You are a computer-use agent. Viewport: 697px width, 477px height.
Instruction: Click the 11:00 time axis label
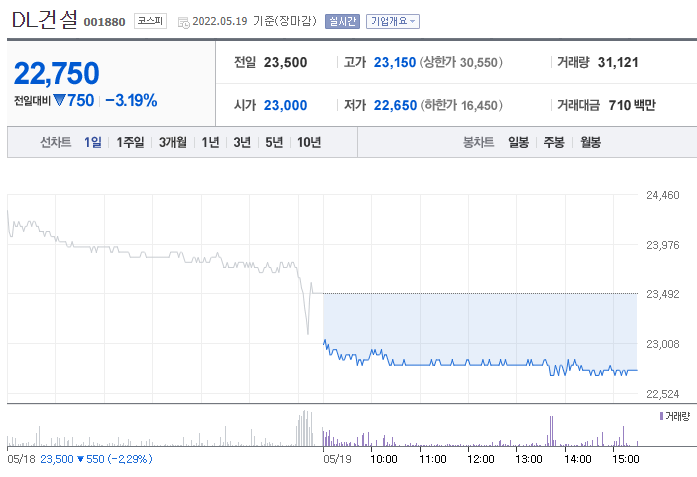pyautogui.click(x=433, y=459)
